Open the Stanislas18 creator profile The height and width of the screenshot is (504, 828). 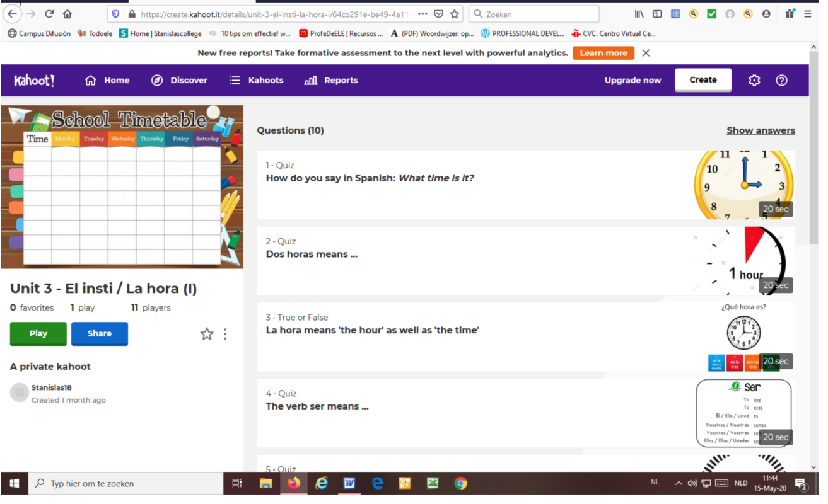pos(51,387)
